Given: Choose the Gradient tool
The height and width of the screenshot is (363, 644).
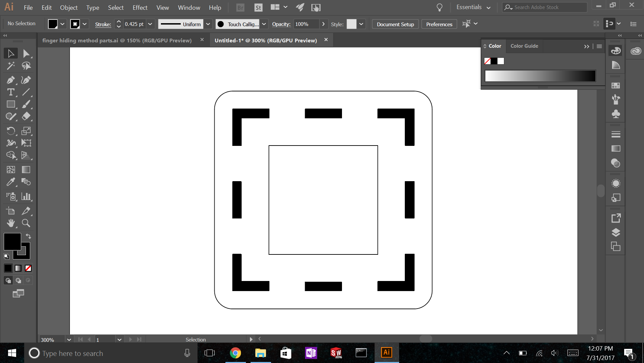Looking at the screenshot, I should (26, 170).
